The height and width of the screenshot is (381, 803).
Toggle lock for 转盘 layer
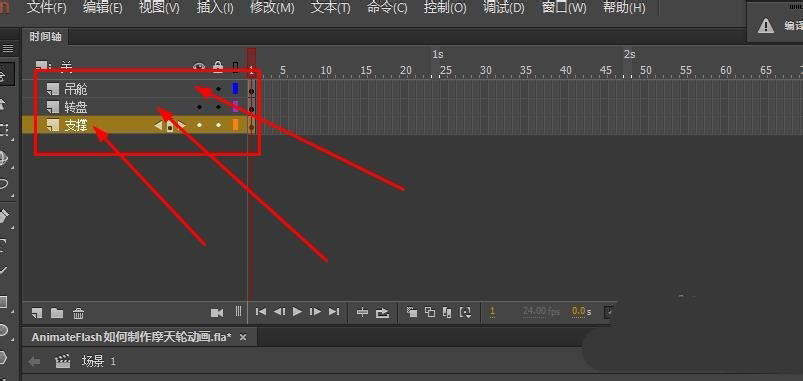pos(219,107)
